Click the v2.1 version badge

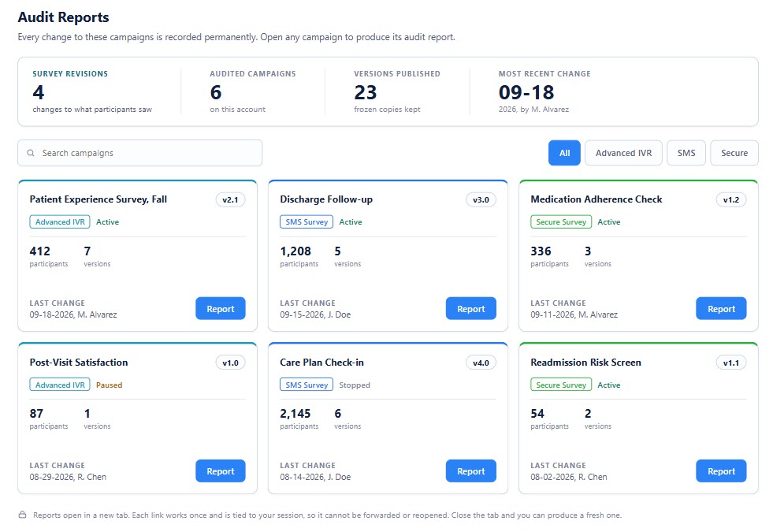point(230,199)
